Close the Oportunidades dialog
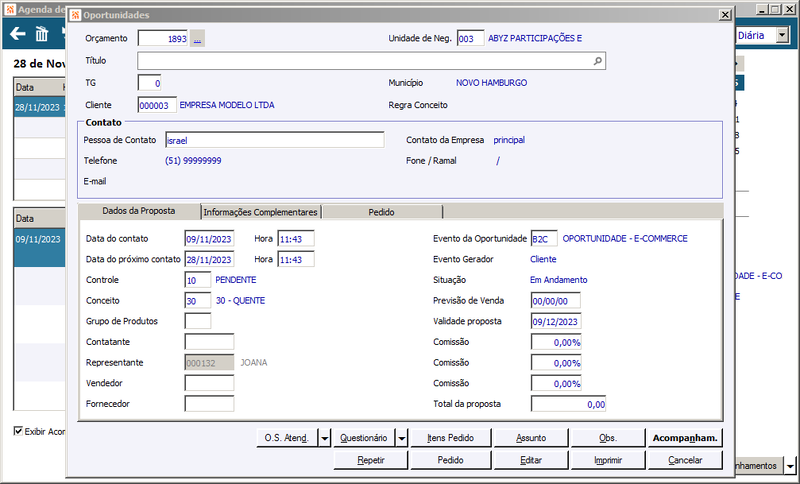Image resolution: width=800 pixels, height=484 pixels. click(x=725, y=15)
